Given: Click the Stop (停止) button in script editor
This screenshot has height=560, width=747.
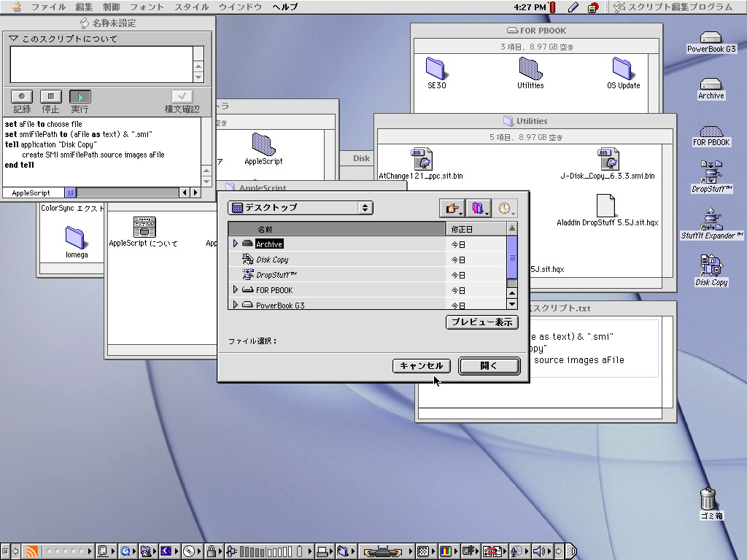Looking at the screenshot, I should tap(51, 97).
